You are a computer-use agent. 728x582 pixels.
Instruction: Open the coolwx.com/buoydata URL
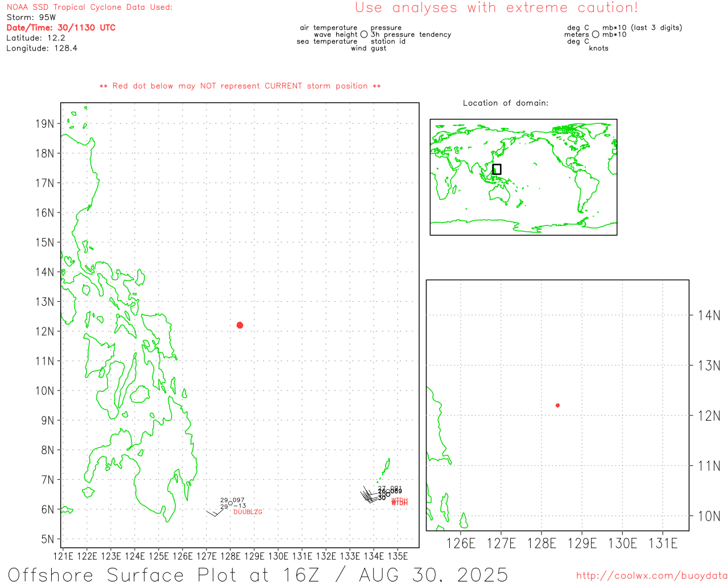[x=652, y=576]
